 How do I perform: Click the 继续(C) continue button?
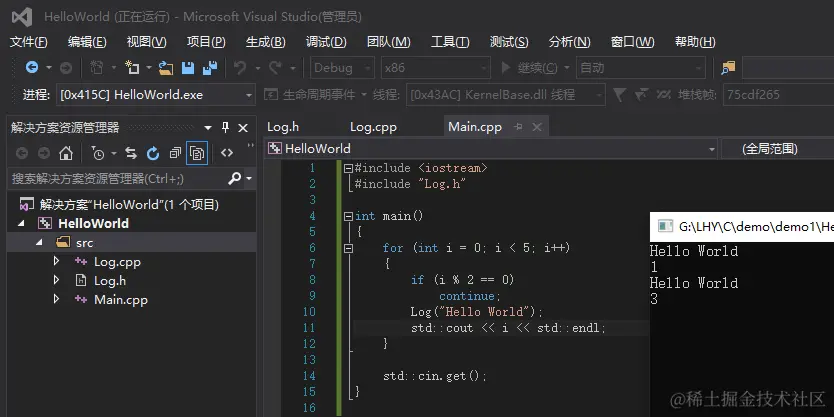530,68
